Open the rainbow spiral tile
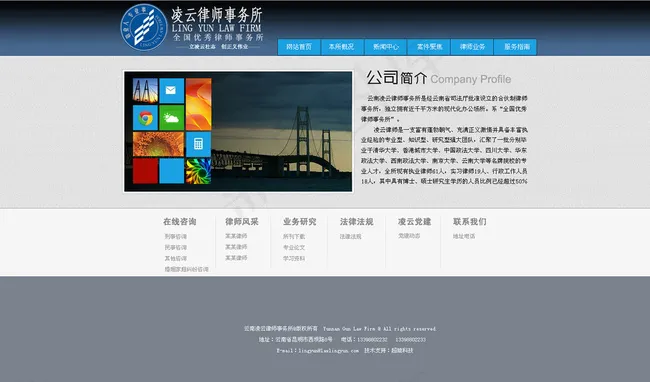The width and height of the screenshot is (650, 382). (x=198, y=171)
